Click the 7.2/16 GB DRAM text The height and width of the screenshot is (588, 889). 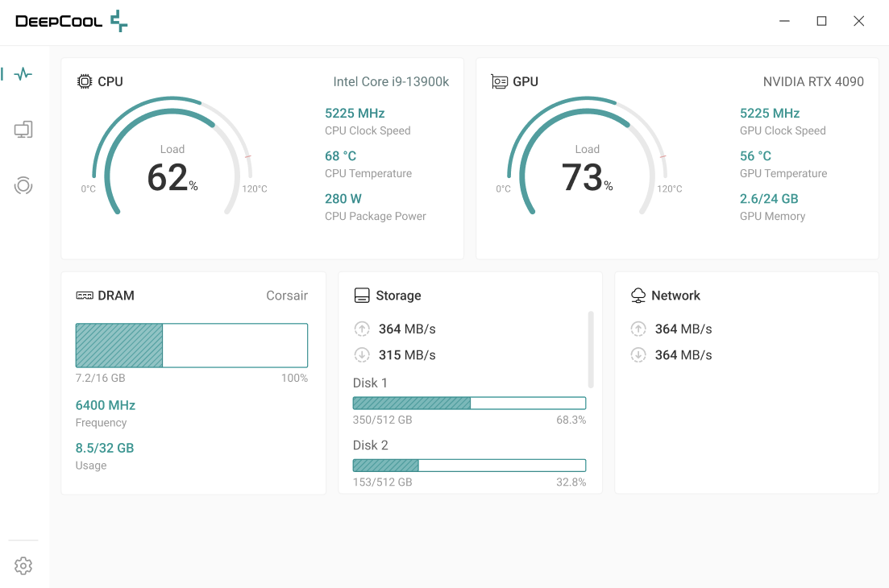click(101, 378)
